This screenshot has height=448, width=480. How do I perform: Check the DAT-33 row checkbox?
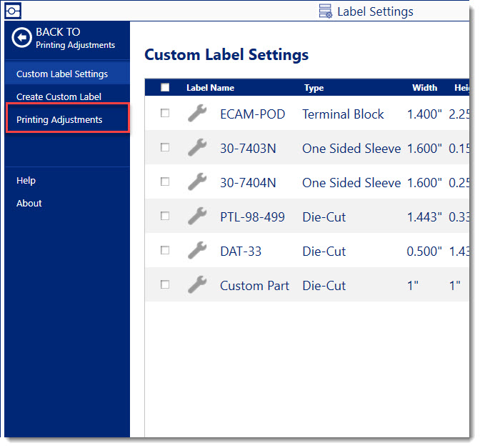tap(165, 251)
